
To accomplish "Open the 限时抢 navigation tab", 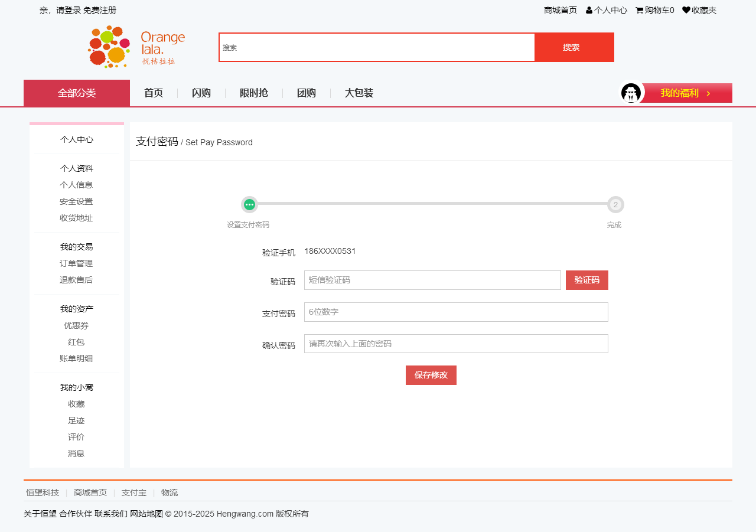I will coord(254,93).
